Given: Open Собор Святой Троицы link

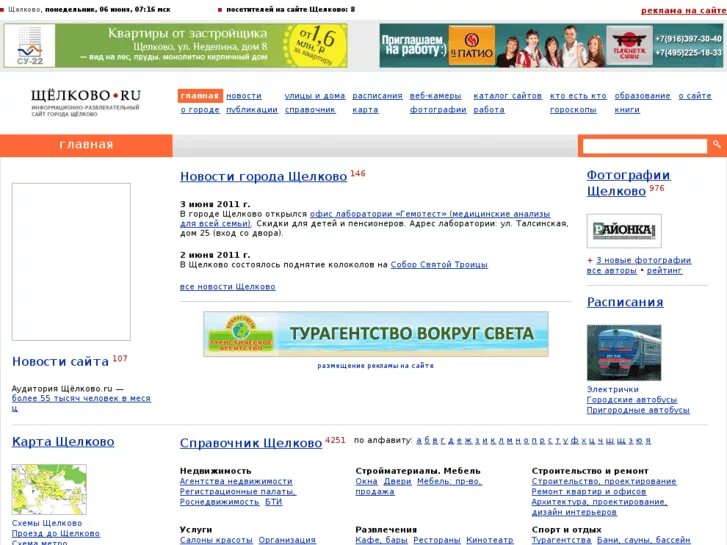Looking at the screenshot, I should (439, 264).
